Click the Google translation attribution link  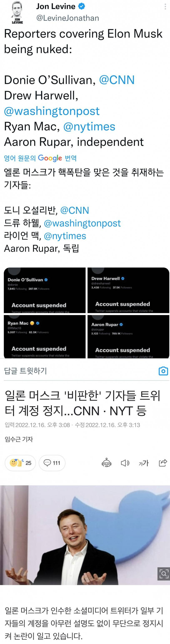point(40,158)
